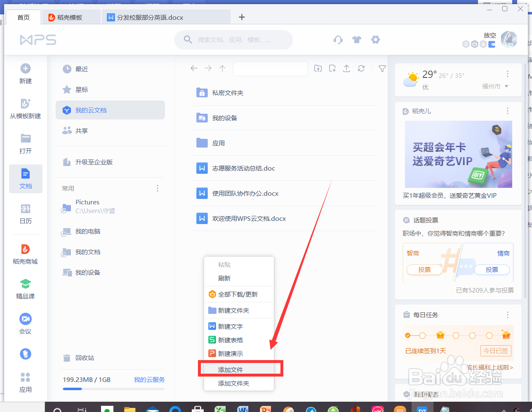
Task: Open the 稻壳儿 card more-options menu
Action: coord(507,111)
